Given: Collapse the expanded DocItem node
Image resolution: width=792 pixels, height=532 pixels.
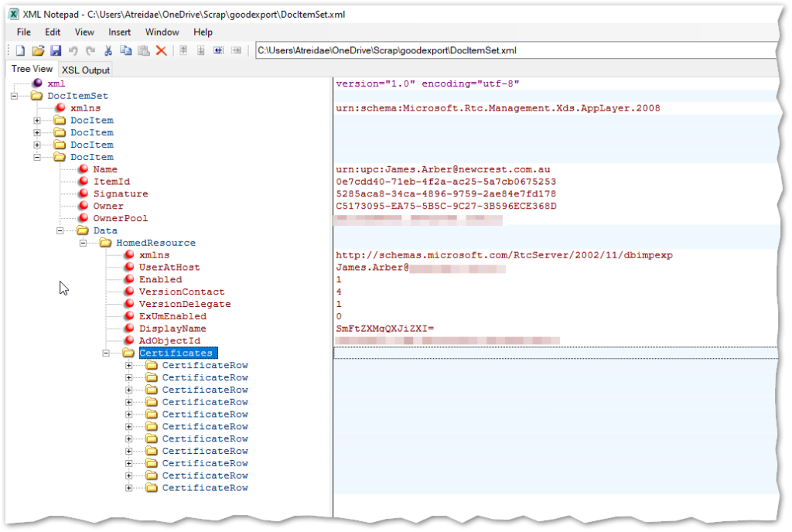Looking at the screenshot, I should click(x=37, y=157).
